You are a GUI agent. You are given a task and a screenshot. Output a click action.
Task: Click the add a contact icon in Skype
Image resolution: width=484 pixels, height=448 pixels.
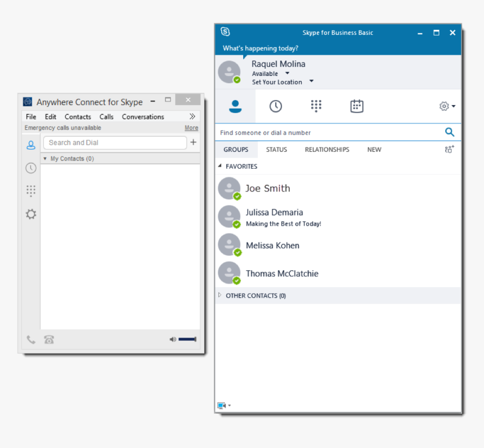tap(450, 149)
